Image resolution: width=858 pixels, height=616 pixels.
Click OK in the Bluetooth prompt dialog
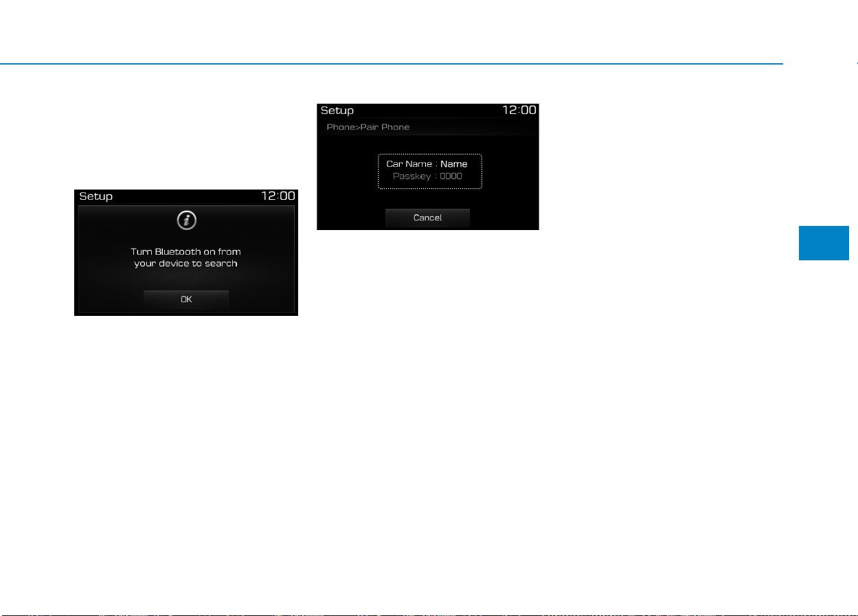pos(186,299)
